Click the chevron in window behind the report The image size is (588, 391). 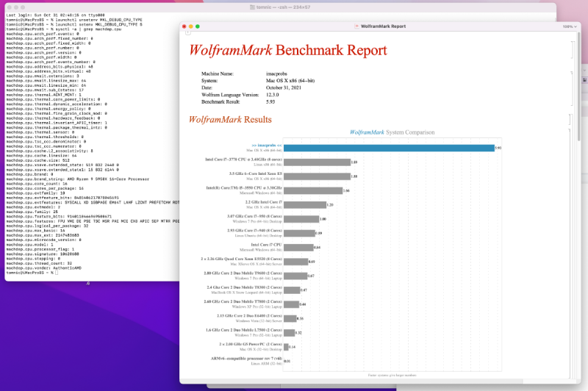[x=584, y=71]
